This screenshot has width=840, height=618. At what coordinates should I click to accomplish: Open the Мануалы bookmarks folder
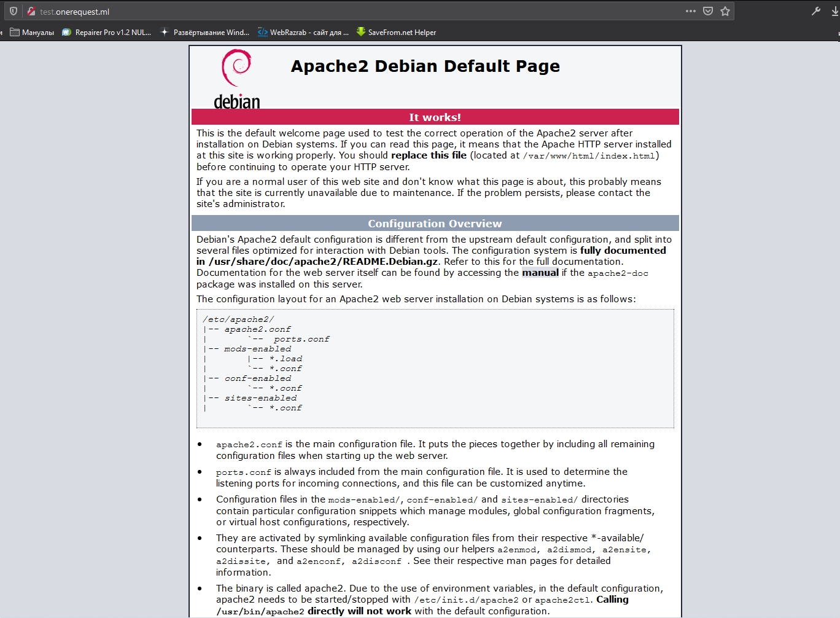coord(32,33)
